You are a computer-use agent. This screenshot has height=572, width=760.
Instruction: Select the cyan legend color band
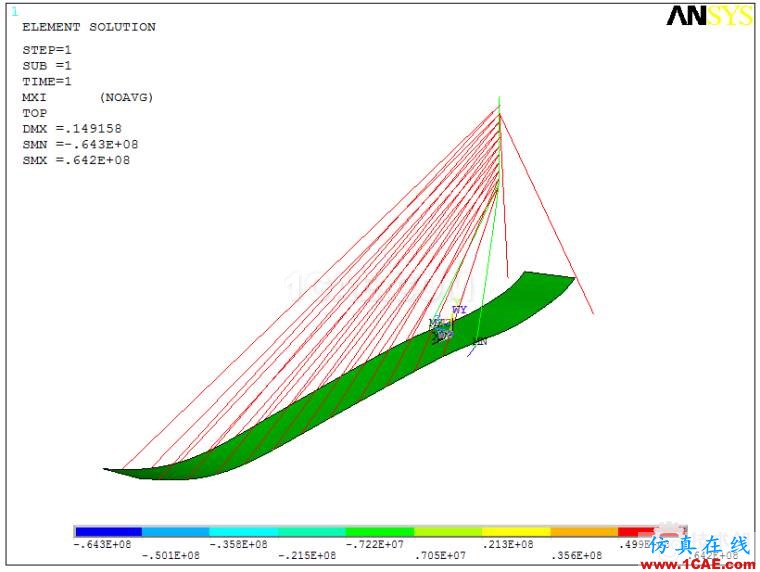click(x=244, y=532)
